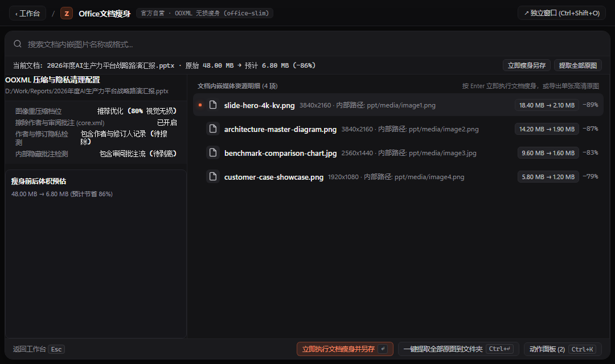Click 包含作者与修订人记录 (待擦除) value

click(124, 138)
